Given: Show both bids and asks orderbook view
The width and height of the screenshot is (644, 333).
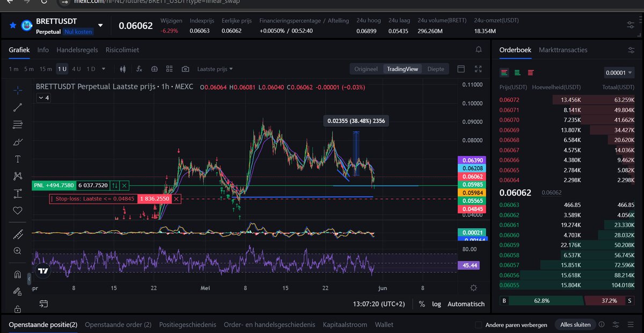Looking at the screenshot, I should (x=504, y=73).
